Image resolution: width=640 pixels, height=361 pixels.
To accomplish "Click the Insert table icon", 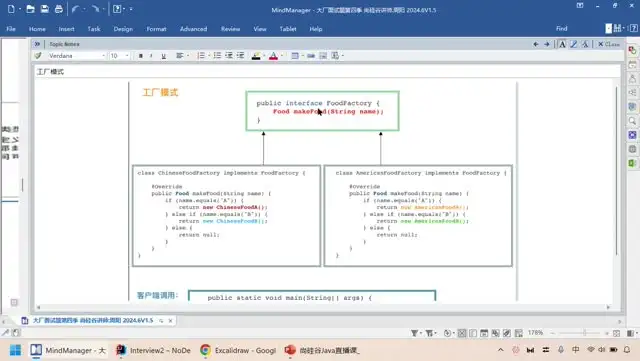I will point(295,56).
